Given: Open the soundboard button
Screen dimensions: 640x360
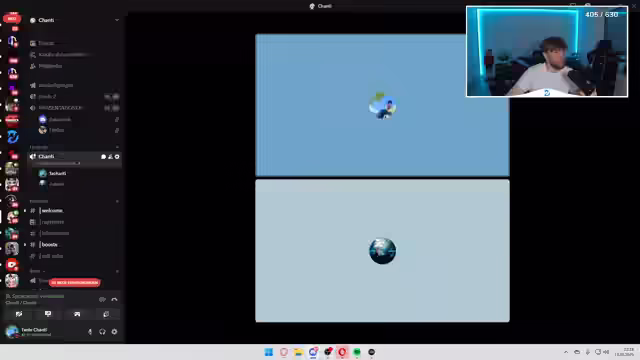Looking at the screenshot, I should click(x=106, y=314).
